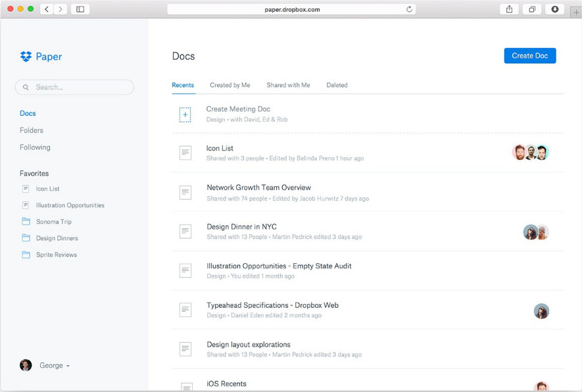Click George's profile avatar
Image resolution: width=582 pixels, height=392 pixels.
coord(26,365)
